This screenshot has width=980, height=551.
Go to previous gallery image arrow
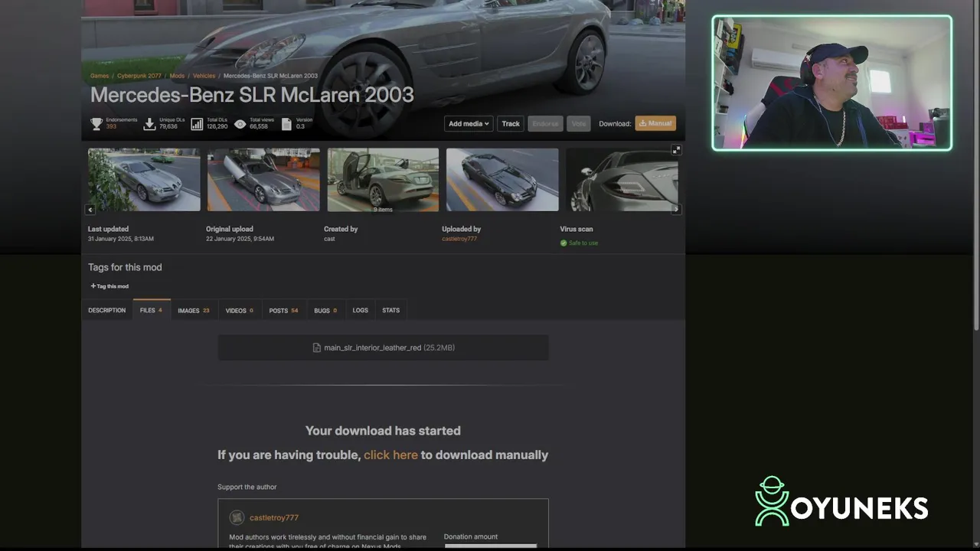coord(90,209)
